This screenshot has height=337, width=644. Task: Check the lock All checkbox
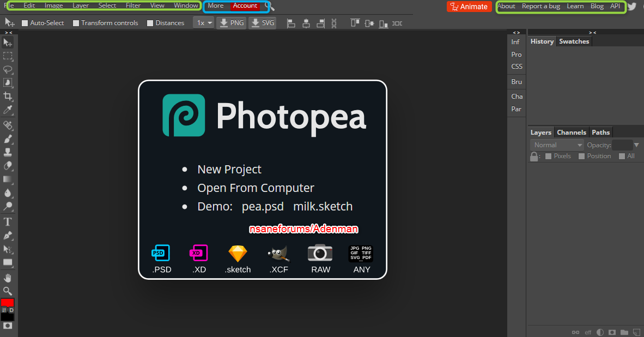click(622, 156)
